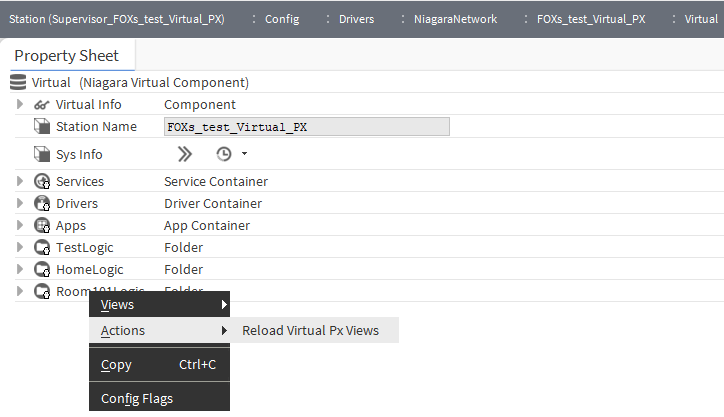
Task: Click the Drivers container icon
Action: point(42,204)
